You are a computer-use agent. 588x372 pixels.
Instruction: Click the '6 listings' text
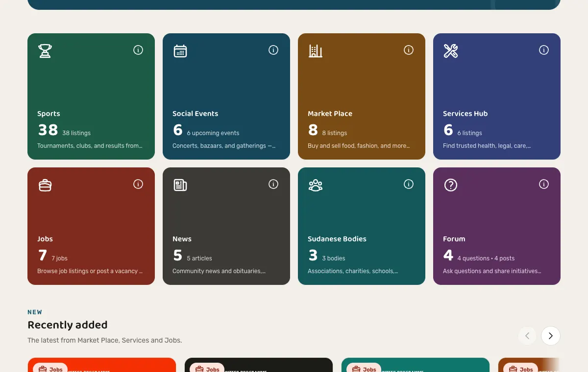[x=470, y=133]
